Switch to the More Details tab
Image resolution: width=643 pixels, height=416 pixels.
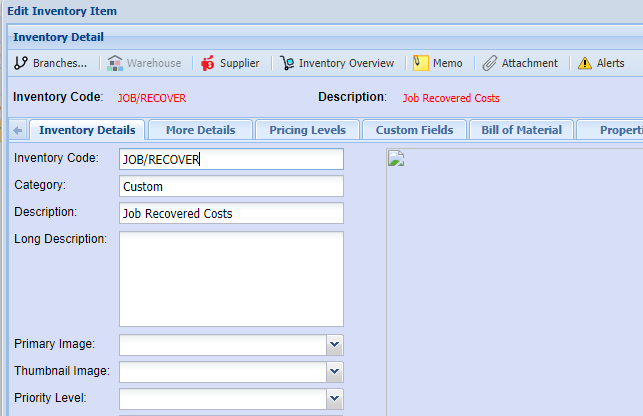pos(200,130)
